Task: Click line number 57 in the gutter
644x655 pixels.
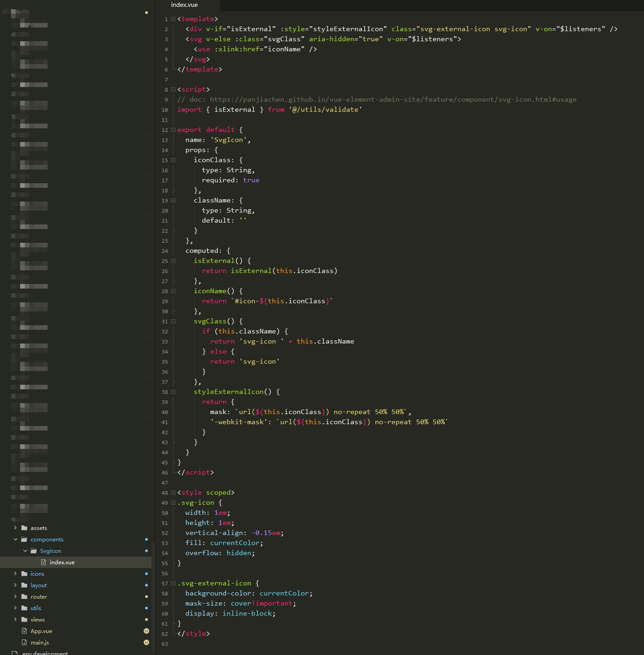Action: [x=165, y=584]
